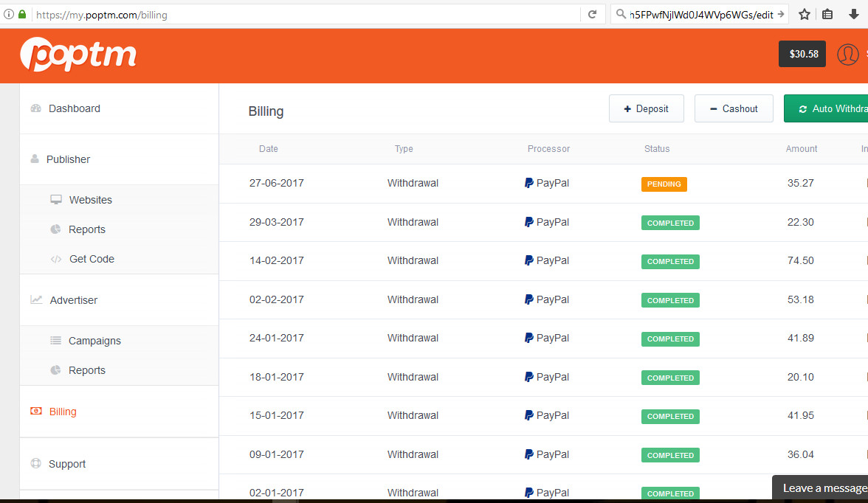Screen dimensions: 868x503
Task: Click the browser search field
Action: click(701, 15)
